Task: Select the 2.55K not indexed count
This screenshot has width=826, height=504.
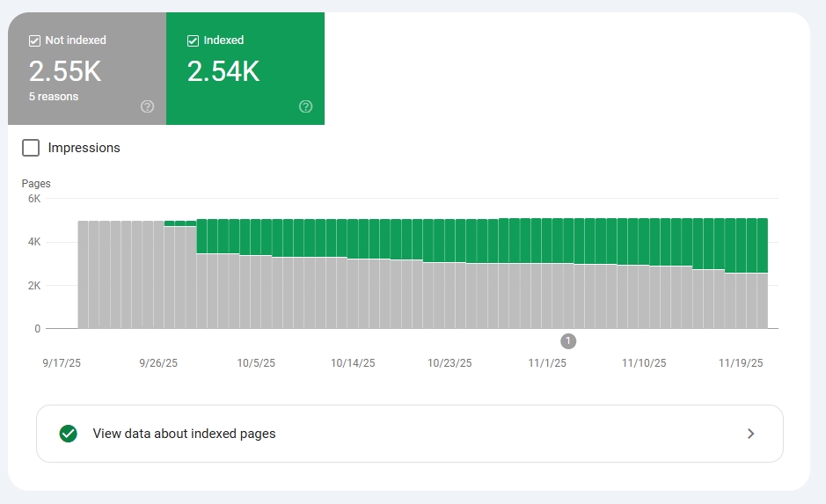Action: [65, 72]
